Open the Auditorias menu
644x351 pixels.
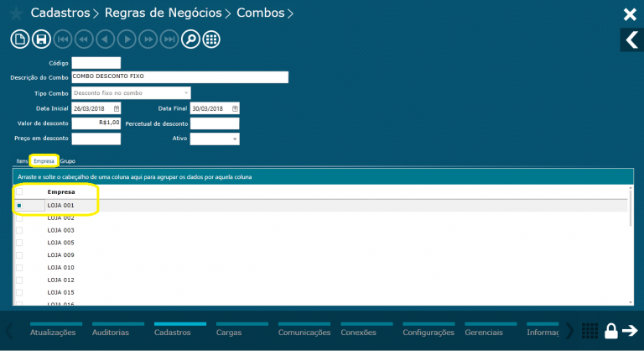coord(111,333)
